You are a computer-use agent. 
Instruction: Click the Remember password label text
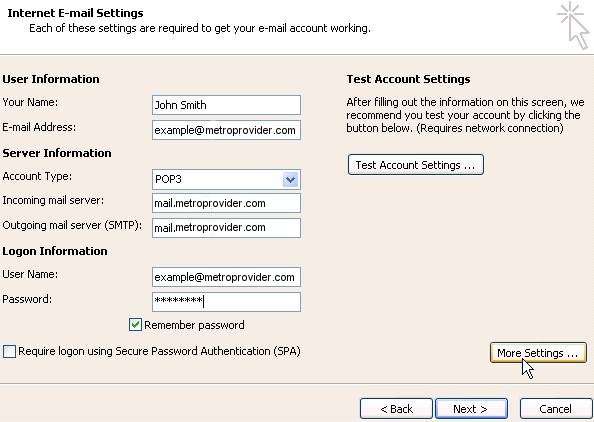[194, 325]
